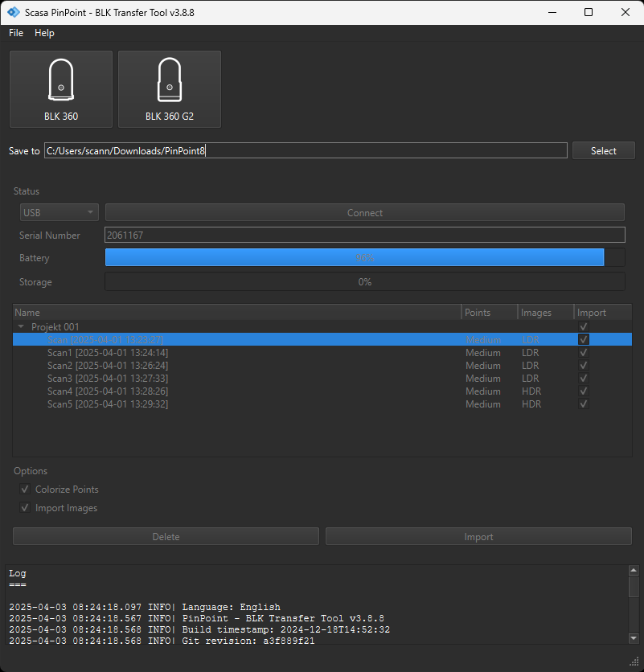
Task: Click the Images column header
Action: pos(546,313)
